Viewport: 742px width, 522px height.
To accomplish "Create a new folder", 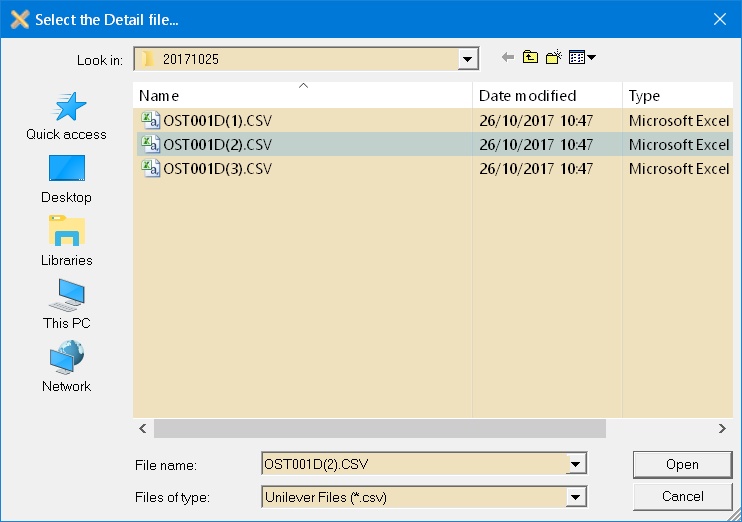I will pyautogui.click(x=554, y=58).
